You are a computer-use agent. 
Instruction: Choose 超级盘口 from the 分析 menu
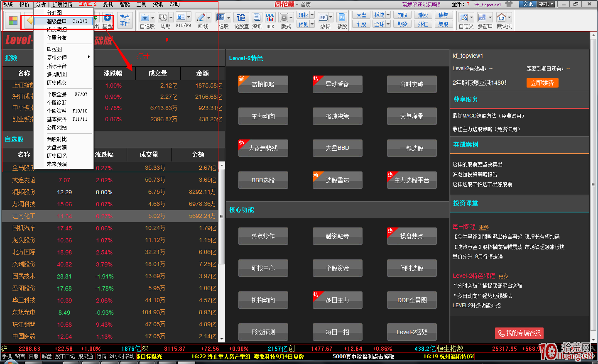pos(57,21)
